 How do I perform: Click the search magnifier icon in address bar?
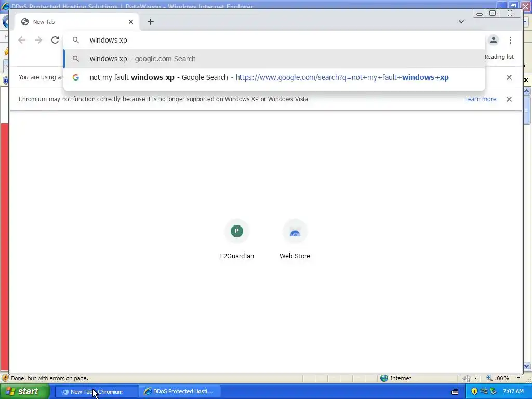click(x=76, y=40)
